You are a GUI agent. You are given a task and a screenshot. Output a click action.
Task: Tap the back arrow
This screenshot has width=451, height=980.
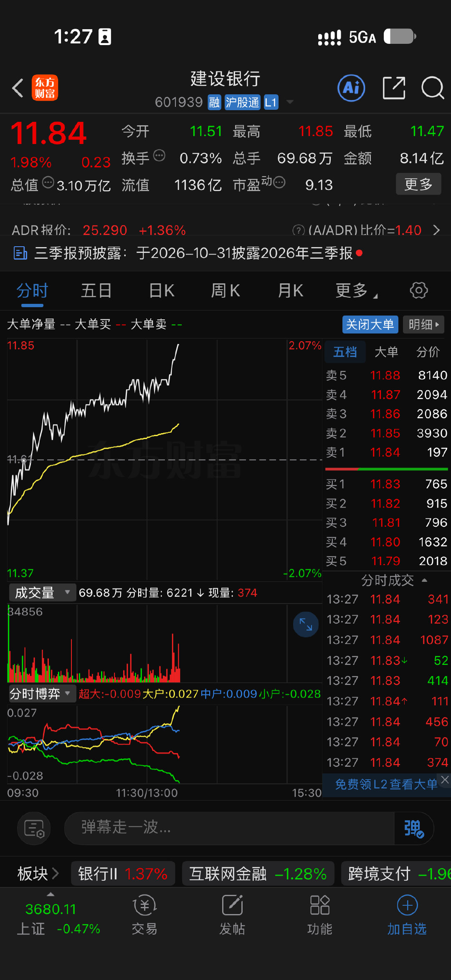(18, 88)
